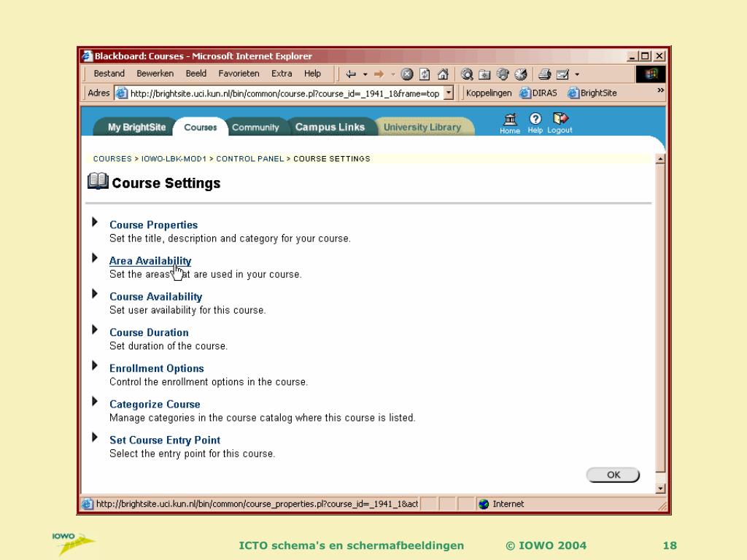Switch to the My BrightSite tab
Screen dimensions: 747x560
(136, 127)
